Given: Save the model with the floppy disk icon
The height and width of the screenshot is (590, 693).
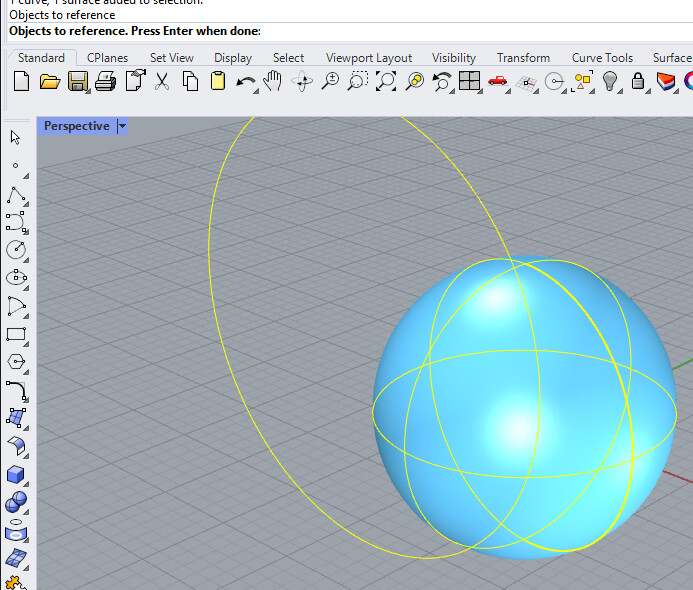Looking at the screenshot, I should pos(78,81).
